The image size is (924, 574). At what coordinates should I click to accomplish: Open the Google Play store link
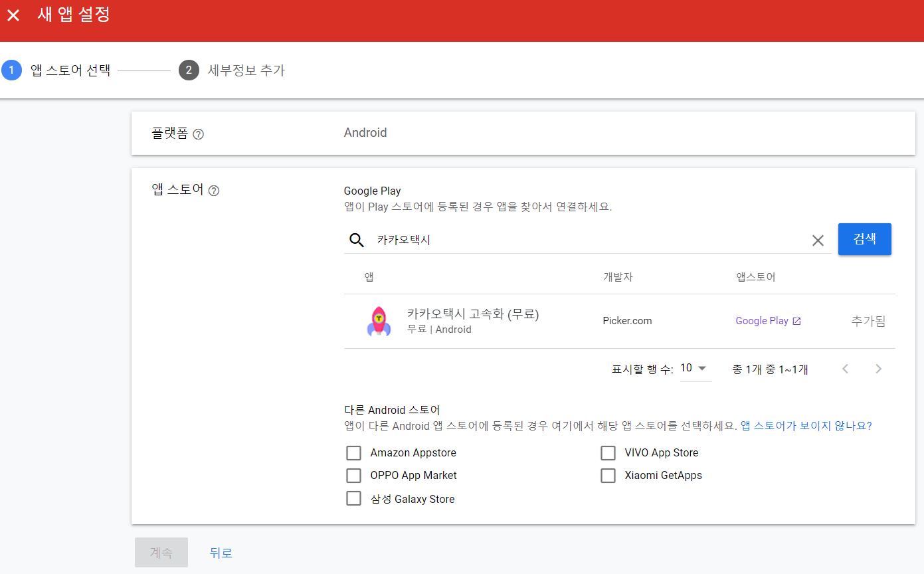click(762, 321)
